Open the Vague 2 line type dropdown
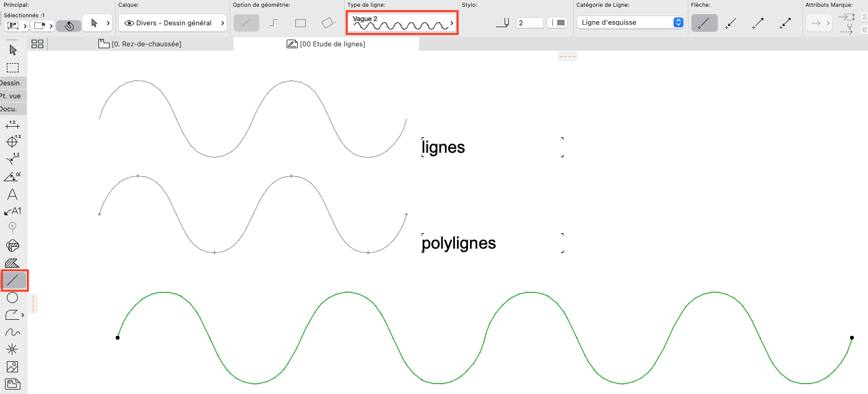868x394 pixels. coord(402,23)
